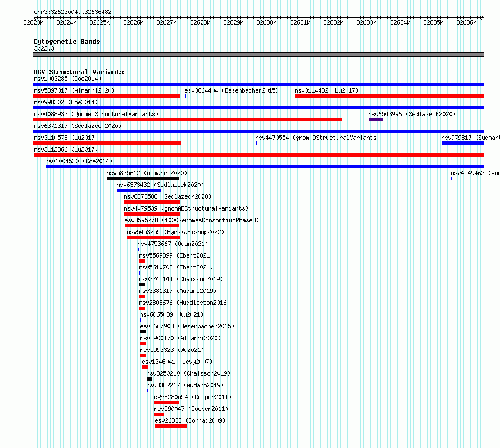The height and width of the screenshot is (448, 500).
Task: Select esv3664404 (Besenbacher2015) label
Action: (x=231, y=90)
